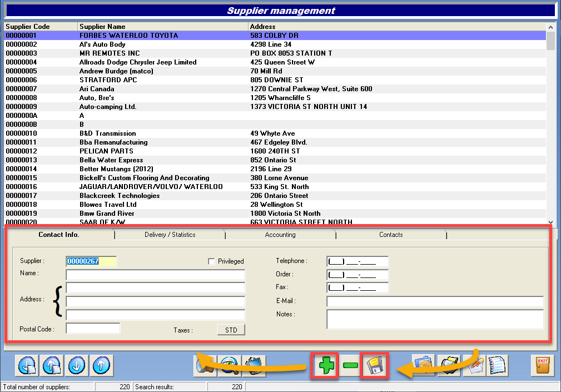
Task: Click the blue up arrow with page icon
Action: coord(52,365)
